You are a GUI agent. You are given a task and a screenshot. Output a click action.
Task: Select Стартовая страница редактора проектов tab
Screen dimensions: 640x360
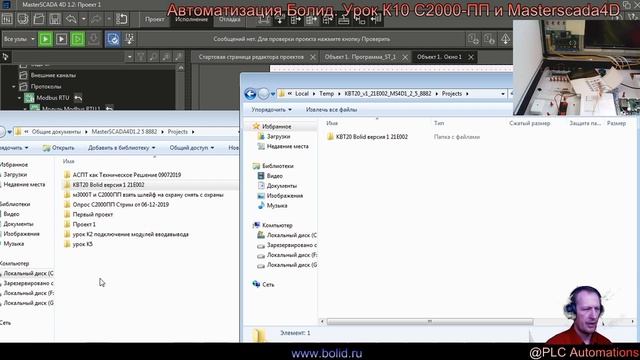click(x=251, y=57)
